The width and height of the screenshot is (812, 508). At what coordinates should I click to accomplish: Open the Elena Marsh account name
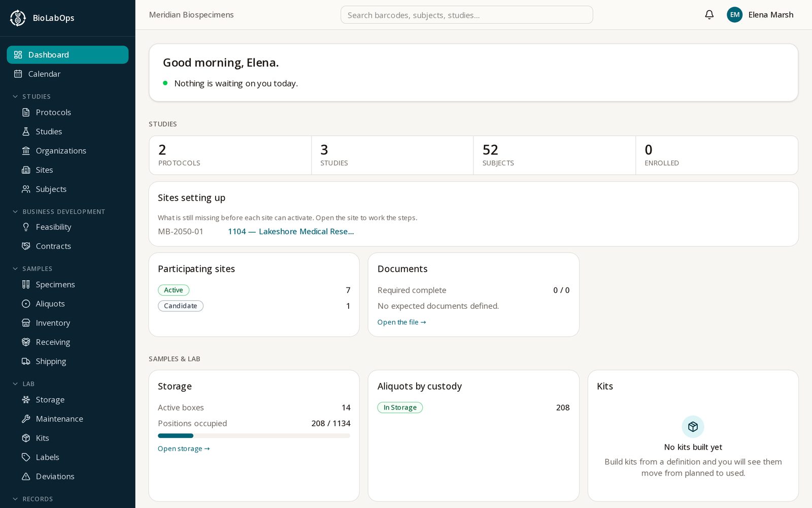[x=770, y=15]
